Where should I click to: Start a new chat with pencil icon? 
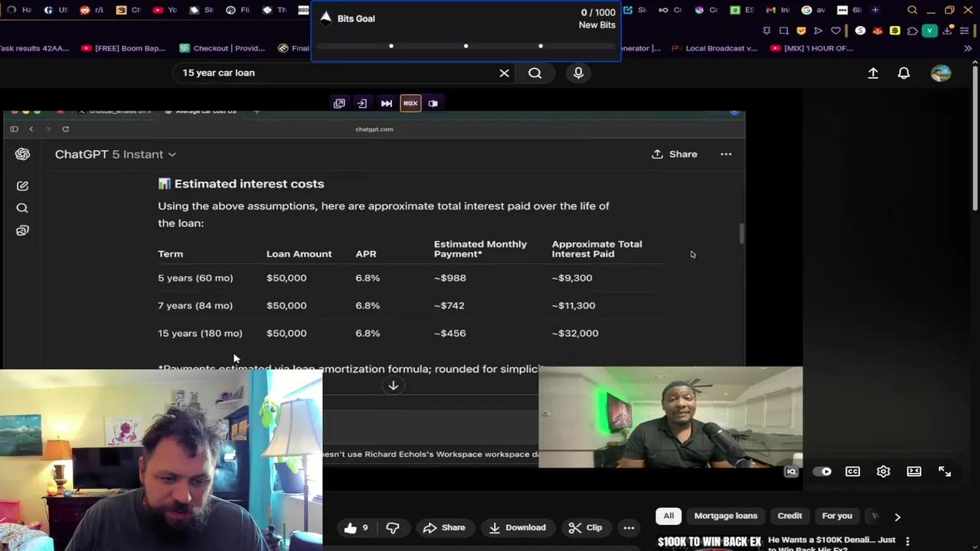click(22, 186)
